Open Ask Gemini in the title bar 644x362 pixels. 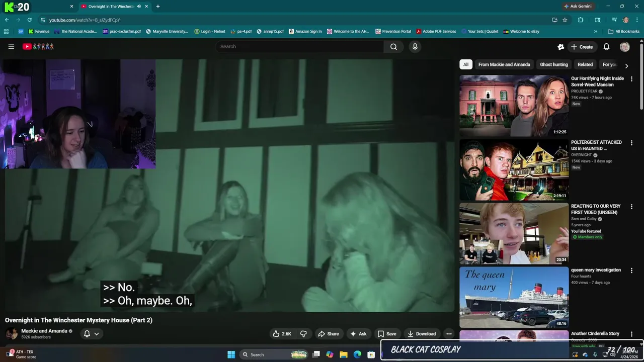click(x=578, y=7)
